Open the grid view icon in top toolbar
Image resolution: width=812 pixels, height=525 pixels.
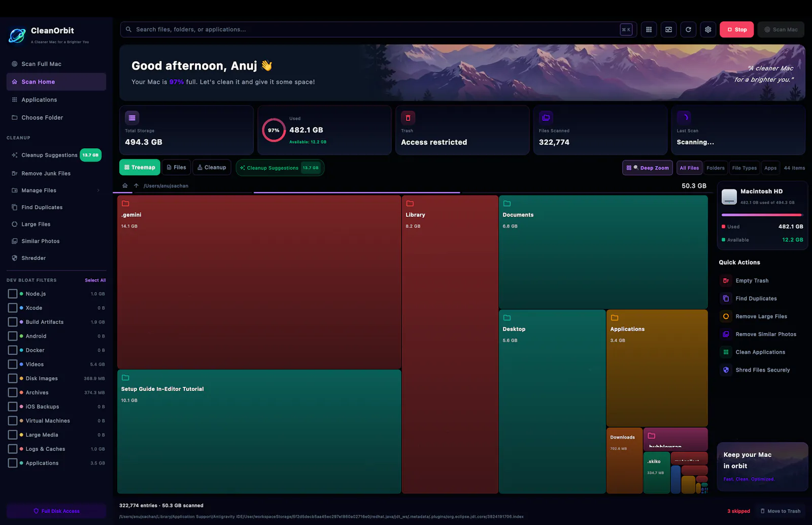click(649, 29)
